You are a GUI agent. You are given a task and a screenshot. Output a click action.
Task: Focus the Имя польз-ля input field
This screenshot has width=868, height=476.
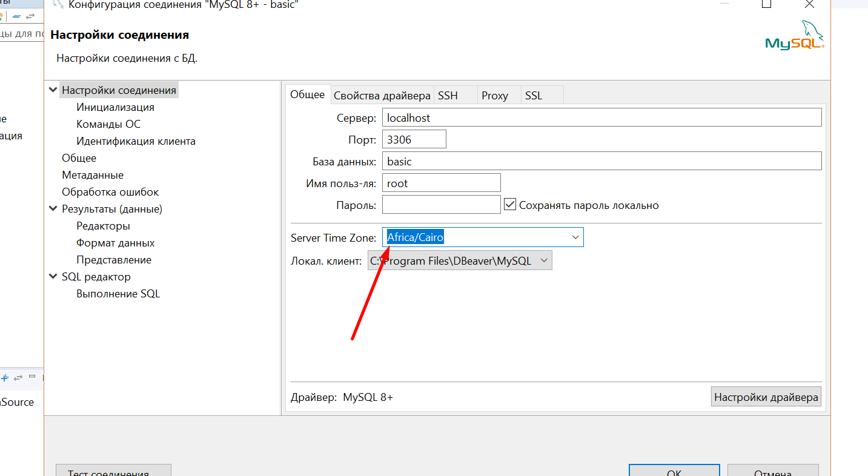point(442,182)
